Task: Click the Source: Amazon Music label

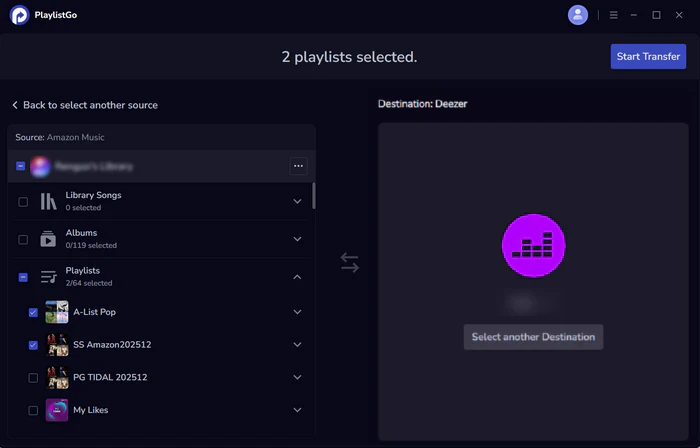Action: 60,137
